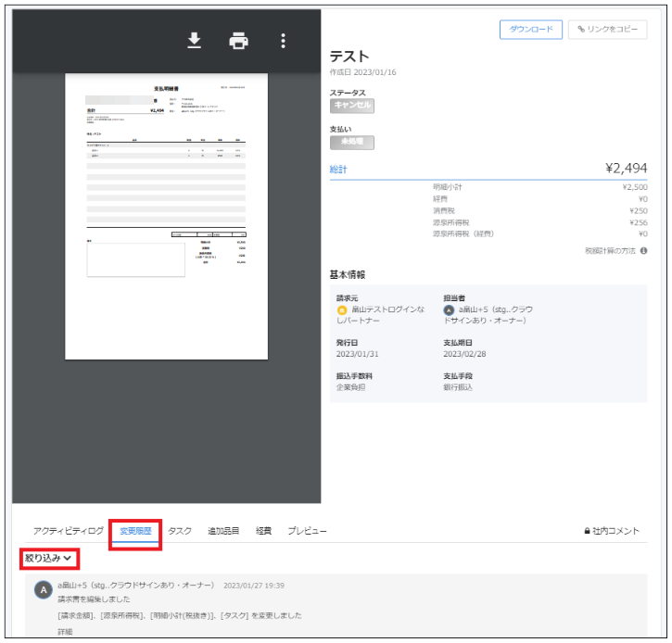
Task: Open the 追加品目 tab
Action: click(x=223, y=531)
